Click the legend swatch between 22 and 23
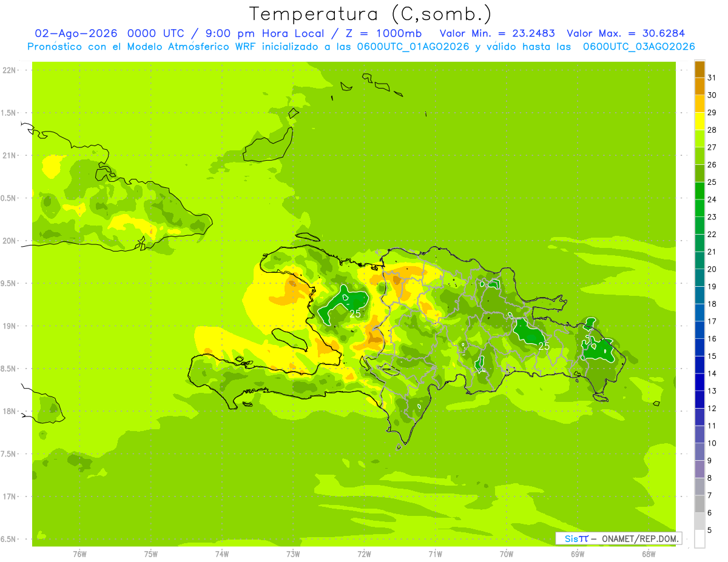This screenshot has width=728, height=562. [699, 226]
